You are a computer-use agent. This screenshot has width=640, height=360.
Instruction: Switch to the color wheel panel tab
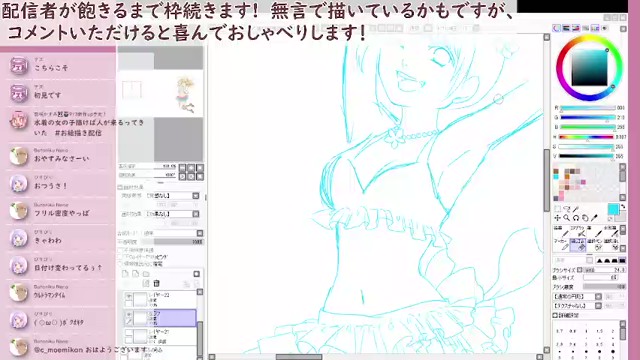[x=556, y=28]
